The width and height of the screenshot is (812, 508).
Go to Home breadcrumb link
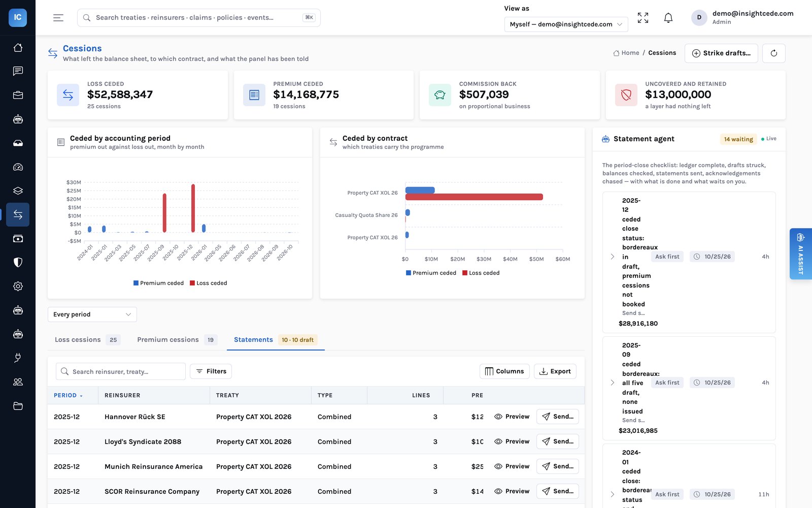tap(626, 53)
